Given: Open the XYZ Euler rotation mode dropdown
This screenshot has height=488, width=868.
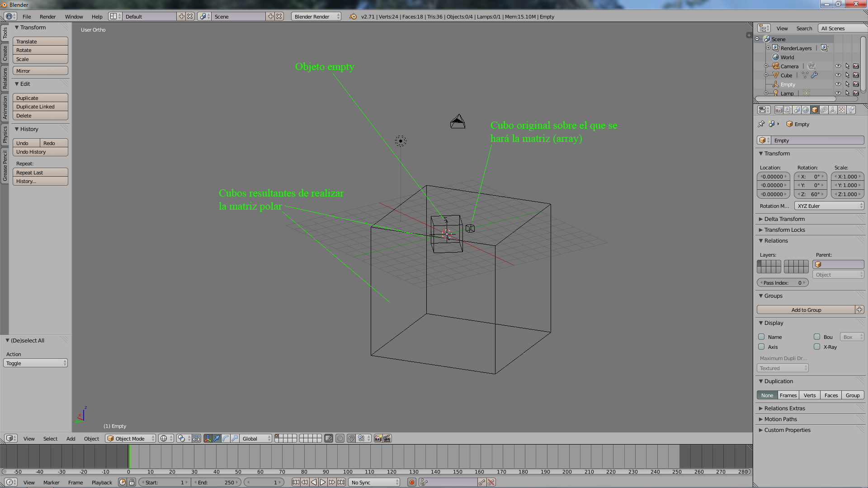Looking at the screenshot, I should click(x=830, y=206).
